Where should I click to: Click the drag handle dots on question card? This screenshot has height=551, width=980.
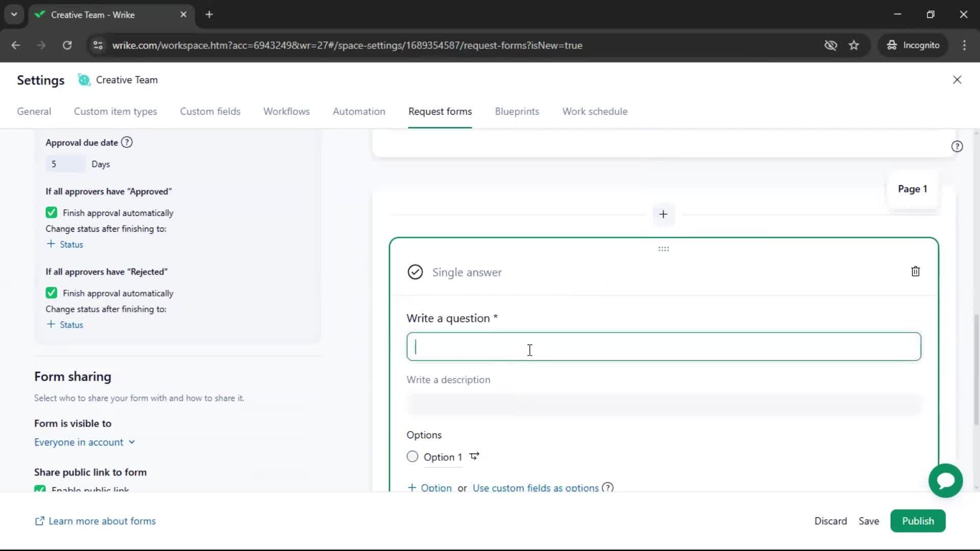(x=664, y=249)
